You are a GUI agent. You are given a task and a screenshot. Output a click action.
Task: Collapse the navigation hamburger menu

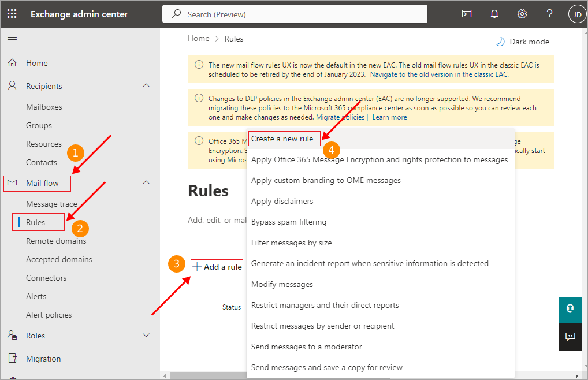click(12, 40)
